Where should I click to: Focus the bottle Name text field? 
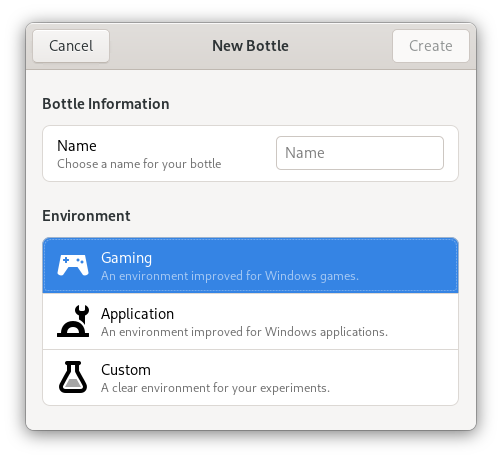point(360,153)
